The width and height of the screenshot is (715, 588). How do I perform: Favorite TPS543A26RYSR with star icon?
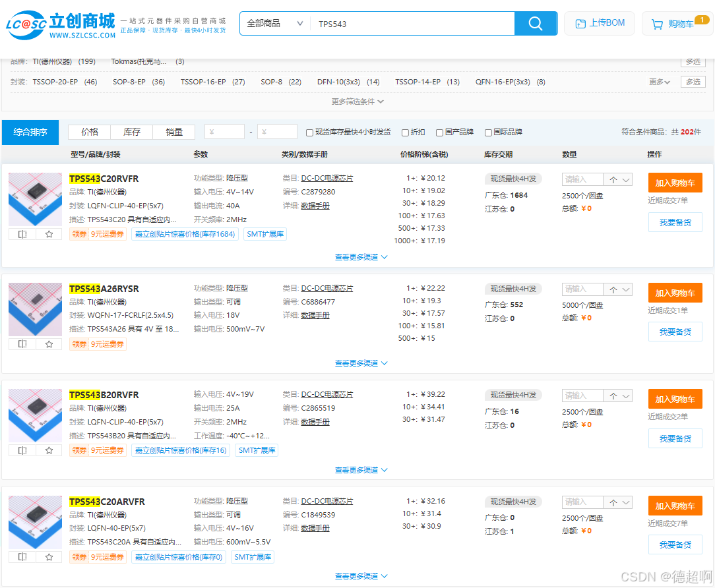tap(49, 344)
